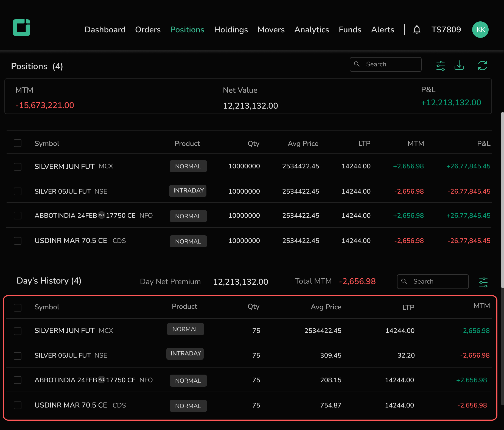Tick USDINR MAR 70.5 CE in Day's History
Viewport: 504px width, 430px height.
(18, 405)
